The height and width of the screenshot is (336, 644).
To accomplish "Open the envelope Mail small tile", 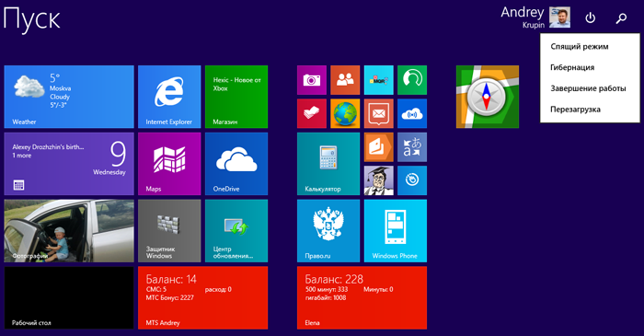I will click(x=379, y=113).
